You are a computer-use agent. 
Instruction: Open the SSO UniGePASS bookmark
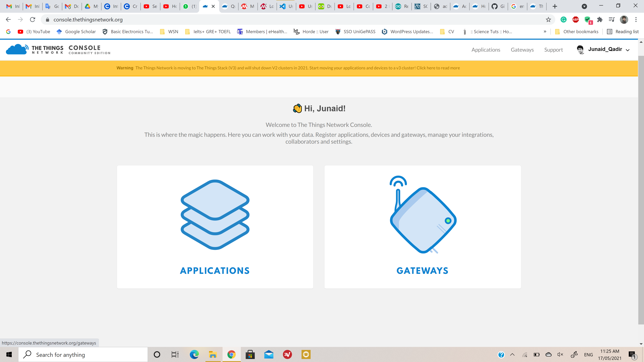click(355, 32)
